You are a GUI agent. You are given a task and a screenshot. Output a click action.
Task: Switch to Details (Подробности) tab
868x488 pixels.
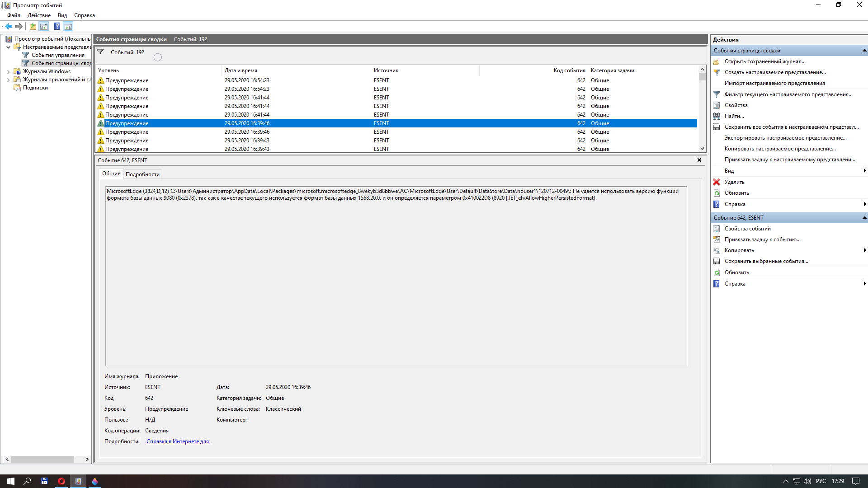[x=142, y=174]
